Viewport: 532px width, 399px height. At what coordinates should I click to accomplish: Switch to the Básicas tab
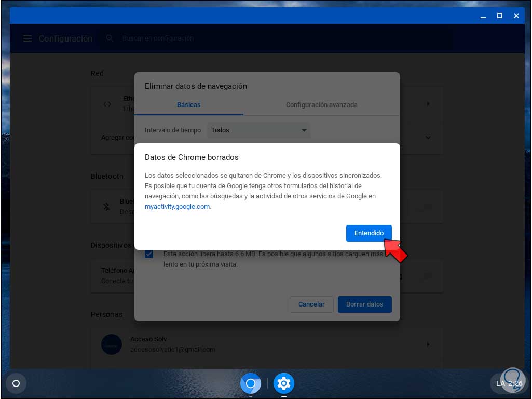188,105
